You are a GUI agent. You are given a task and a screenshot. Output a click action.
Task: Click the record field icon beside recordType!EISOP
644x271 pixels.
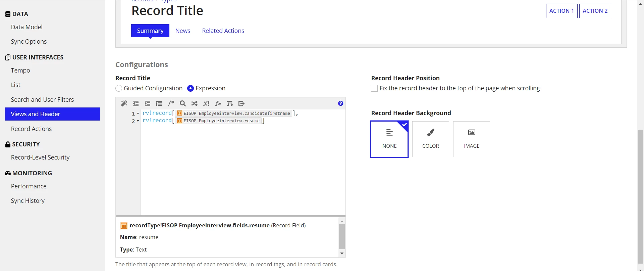[124, 226]
